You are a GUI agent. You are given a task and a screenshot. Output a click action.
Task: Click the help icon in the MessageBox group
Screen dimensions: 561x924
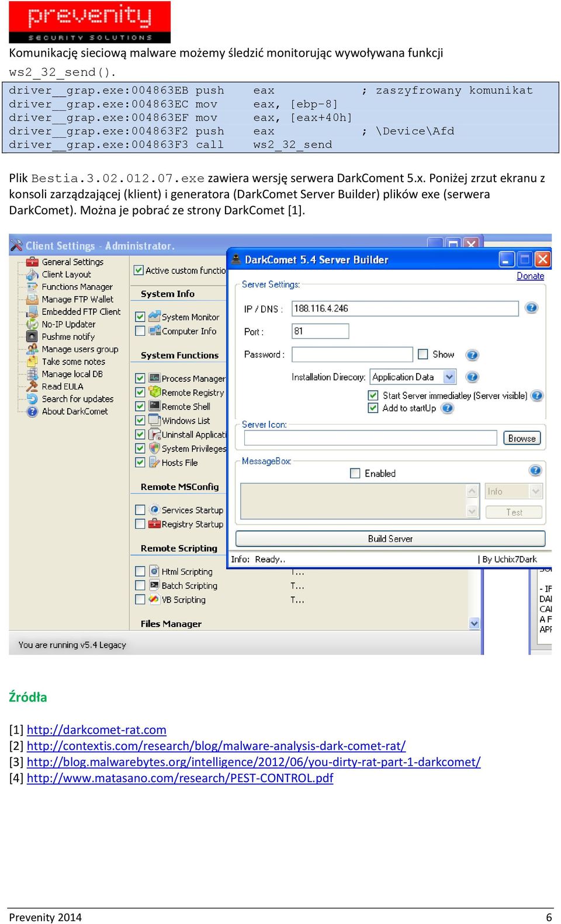pyautogui.click(x=535, y=470)
